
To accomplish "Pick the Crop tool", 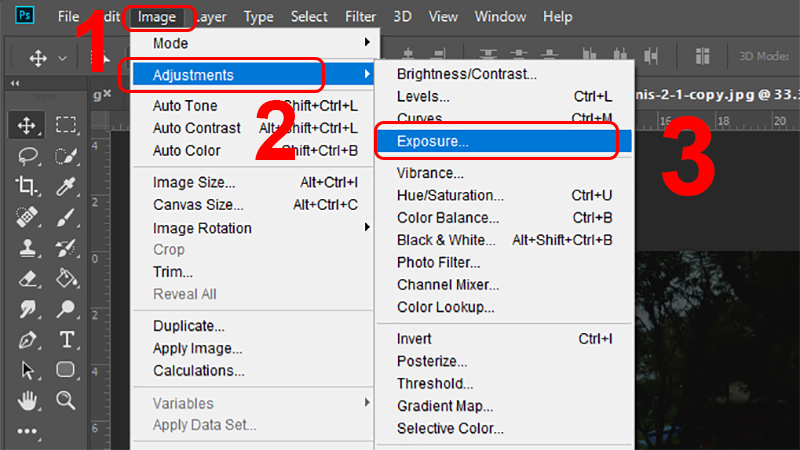I will [27, 186].
